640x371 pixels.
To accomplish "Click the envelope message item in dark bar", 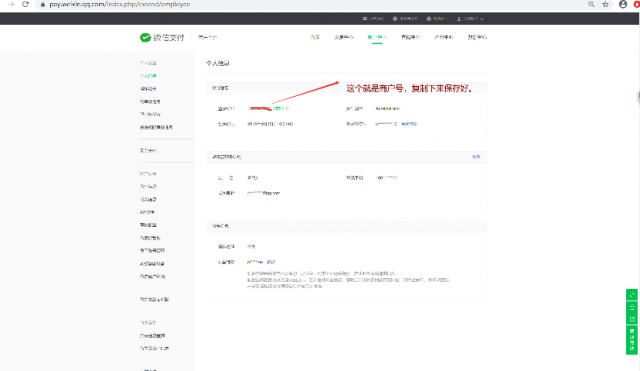I will tap(373, 19).
